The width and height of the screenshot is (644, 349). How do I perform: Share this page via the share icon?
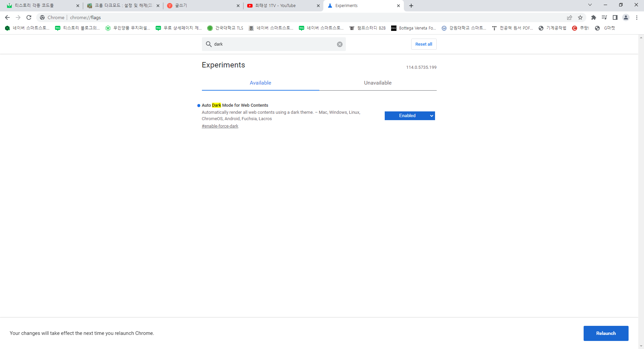(x=570, y=17)
